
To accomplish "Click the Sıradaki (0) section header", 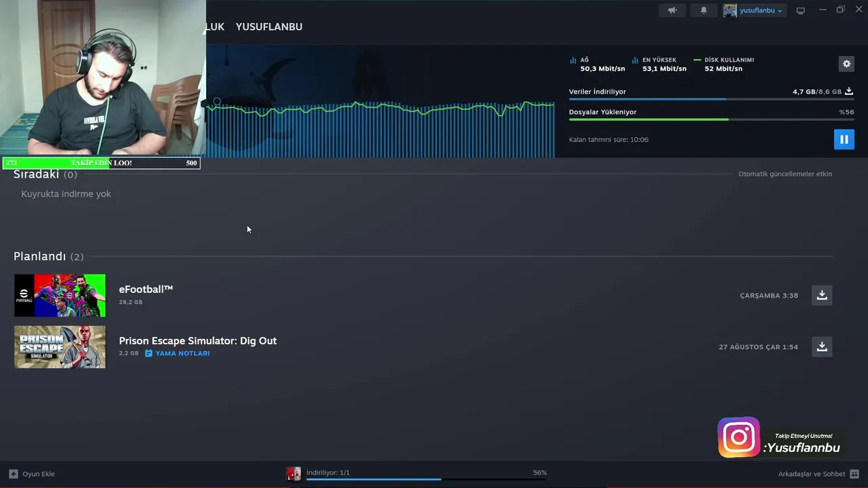I will [45, 174].
